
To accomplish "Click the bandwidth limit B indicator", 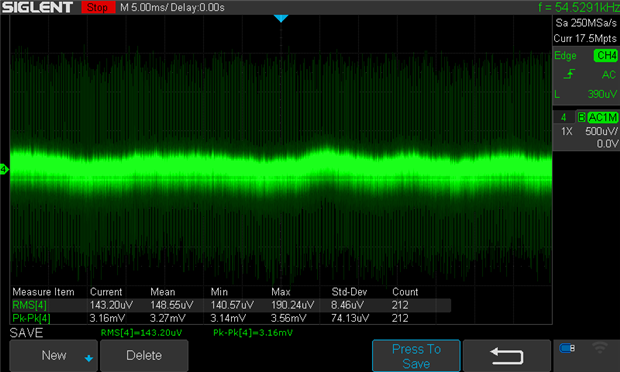I will pyautogui.click(x=581, y=117).
